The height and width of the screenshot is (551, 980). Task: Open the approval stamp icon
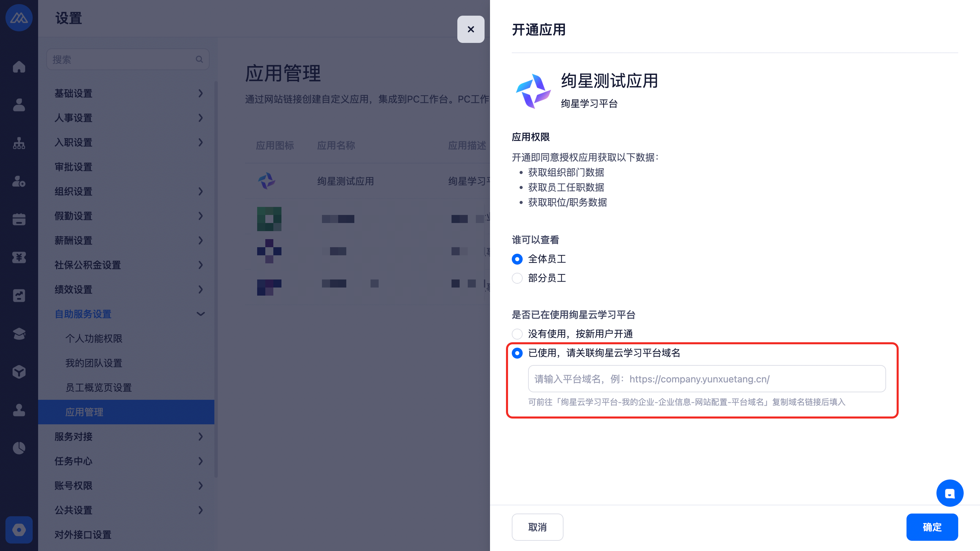[19, 410]
